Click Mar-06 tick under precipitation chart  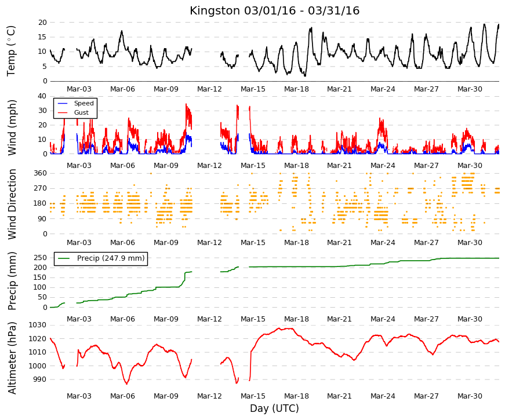coord(122,319)
